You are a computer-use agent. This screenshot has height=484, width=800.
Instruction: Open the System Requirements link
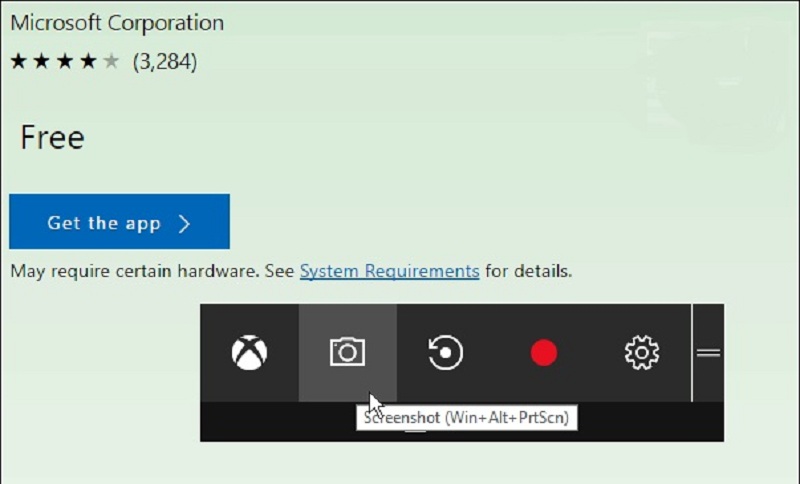[x=389, y=271]
